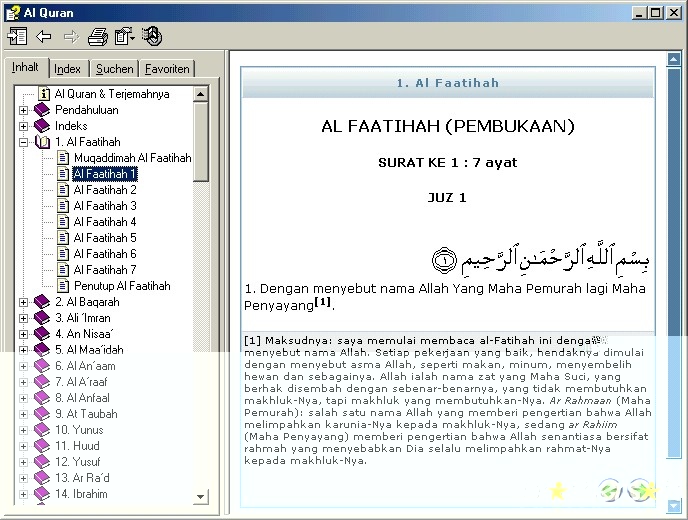Click the 1. Al Faatihah header bar

tap(448, 82)
